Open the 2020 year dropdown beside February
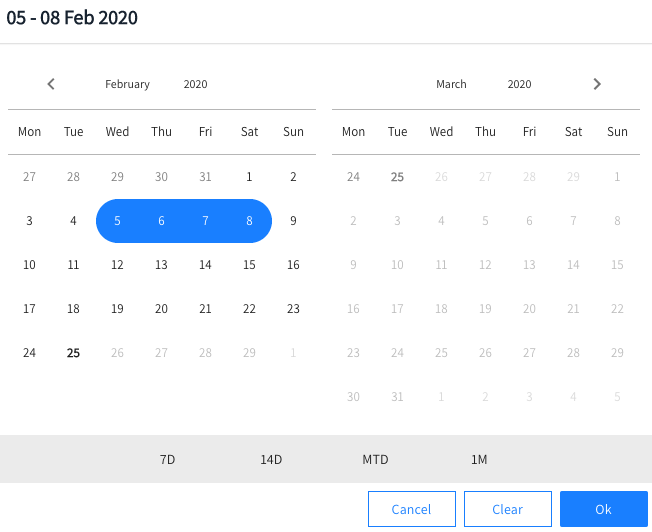The image size is (652, 532). [195, 84]
